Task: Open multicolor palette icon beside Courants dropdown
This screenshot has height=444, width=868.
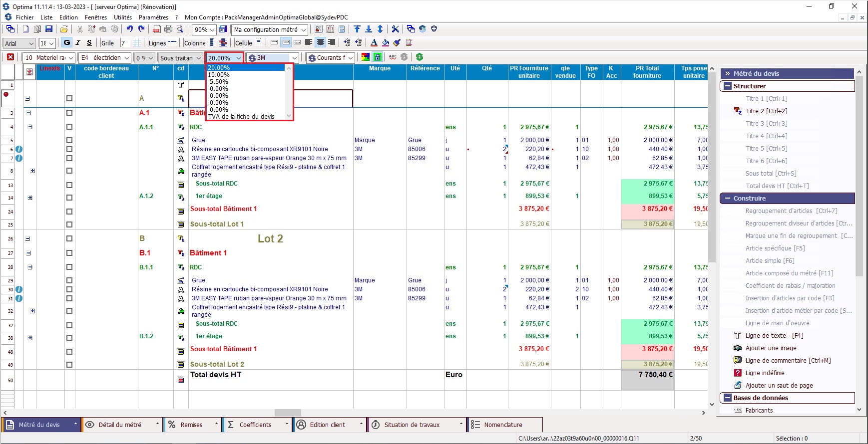Action: [x=366, y=57]
